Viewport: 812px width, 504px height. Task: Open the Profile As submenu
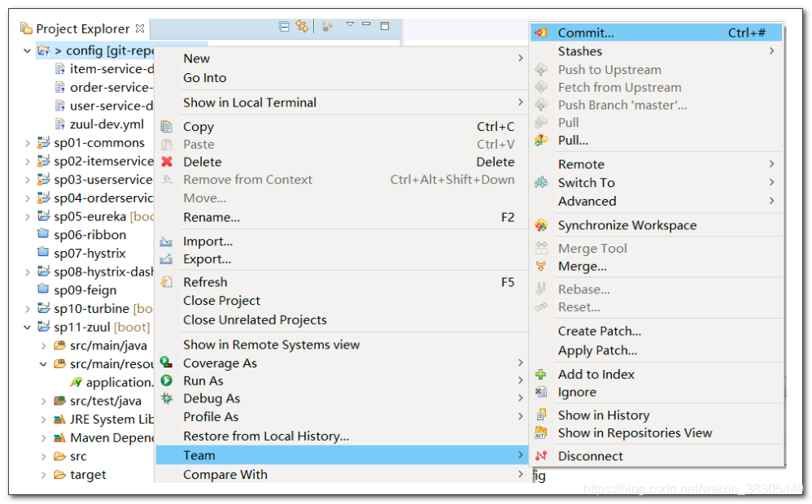point(342,417)
